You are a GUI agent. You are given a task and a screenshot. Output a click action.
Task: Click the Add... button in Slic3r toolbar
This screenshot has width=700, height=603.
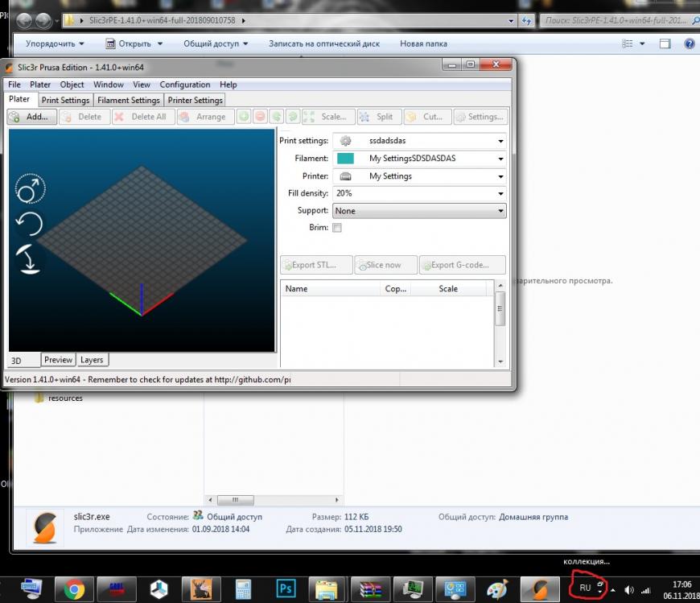point(31,117)
